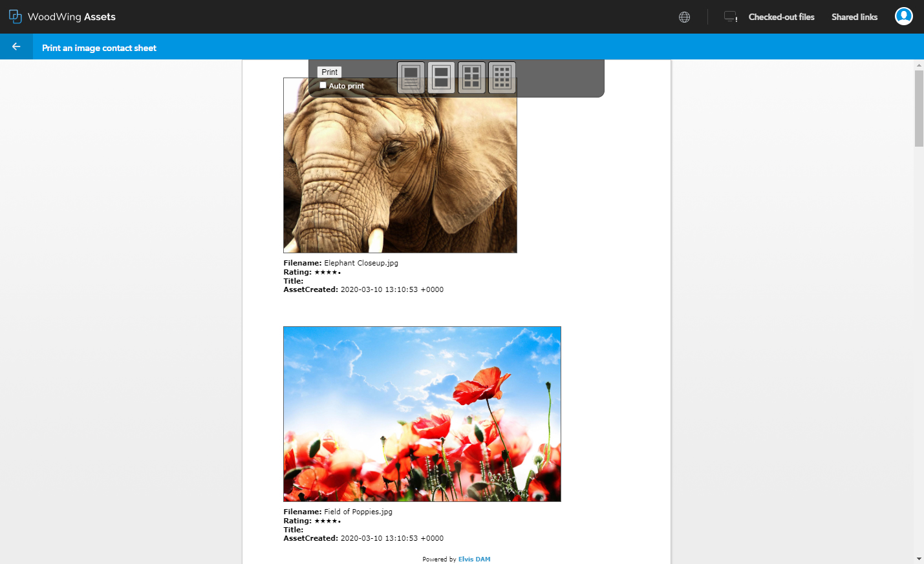Click the filename 'Field of Poppies.jpg' text
This screenshot has height=564, width=924.
[358, 512]
